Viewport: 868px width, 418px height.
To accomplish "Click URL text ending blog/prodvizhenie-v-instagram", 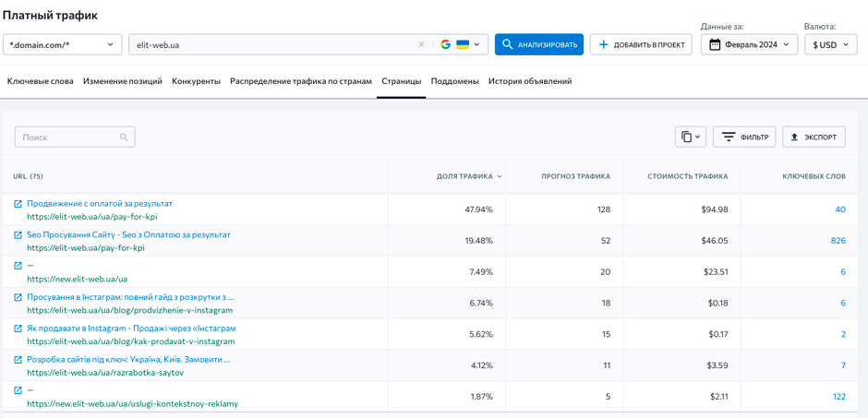I will [x=129, y=310].
